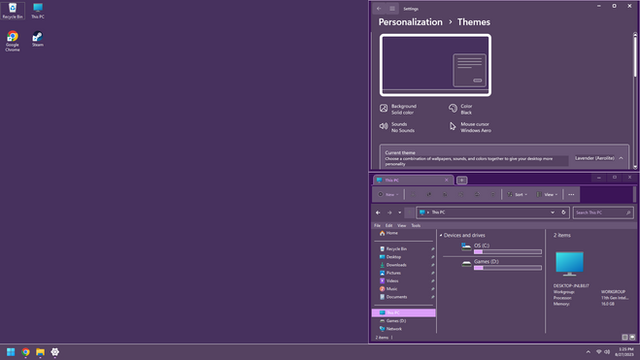
Task: Expand the address bar history dropdown
Action: [552, 212]
